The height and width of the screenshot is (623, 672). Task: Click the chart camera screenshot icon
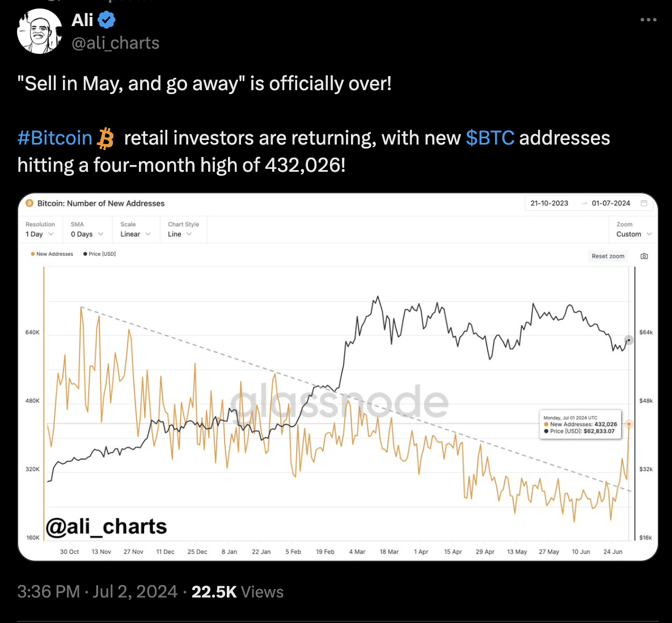tap(644, 256)
